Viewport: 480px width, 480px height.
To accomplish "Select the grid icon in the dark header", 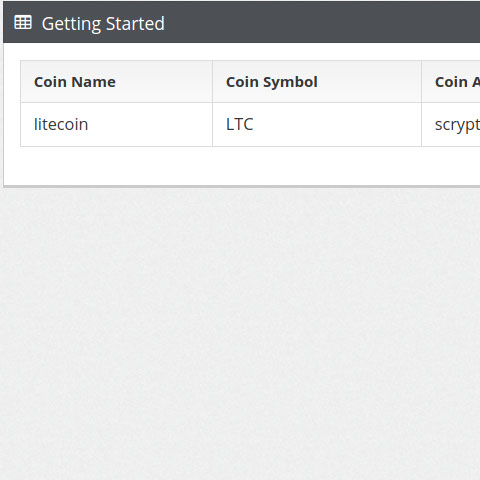I will pyautogui.click(x=23, y=23).
